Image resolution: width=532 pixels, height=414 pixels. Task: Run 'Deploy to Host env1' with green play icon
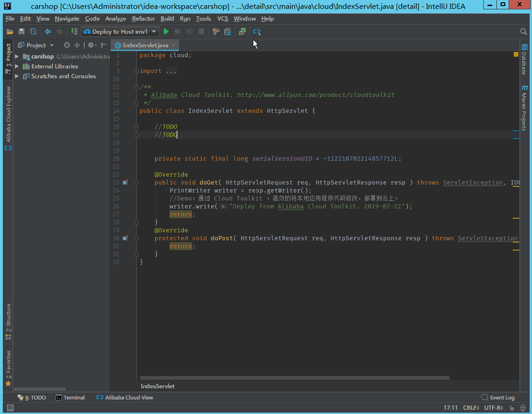(x=166, y=31)
